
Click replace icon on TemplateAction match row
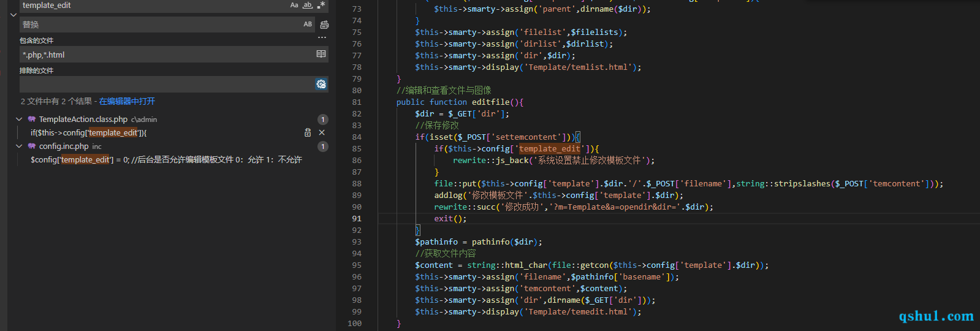[x=308, y=132]
